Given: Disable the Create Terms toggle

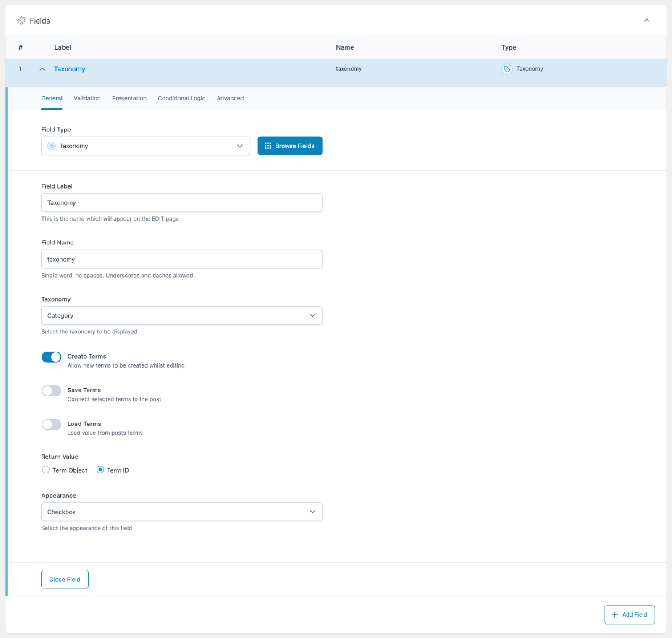Looking at the screenshot, I should 51,357.
